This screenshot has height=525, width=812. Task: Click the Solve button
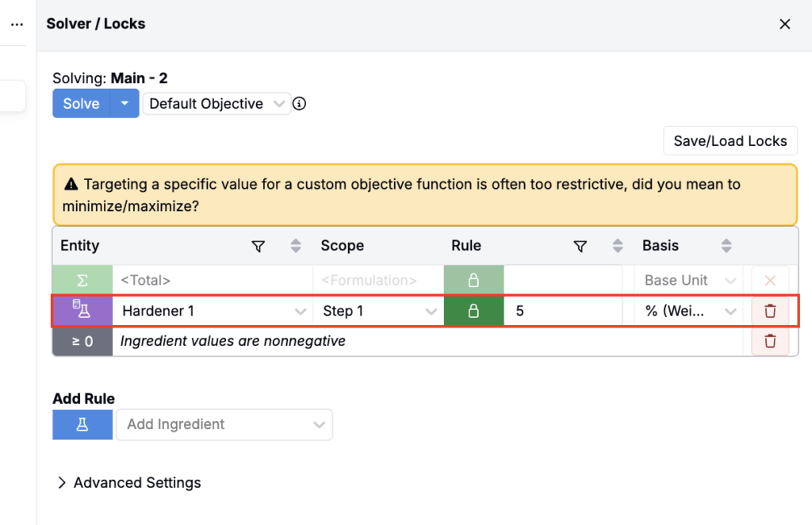81,104
